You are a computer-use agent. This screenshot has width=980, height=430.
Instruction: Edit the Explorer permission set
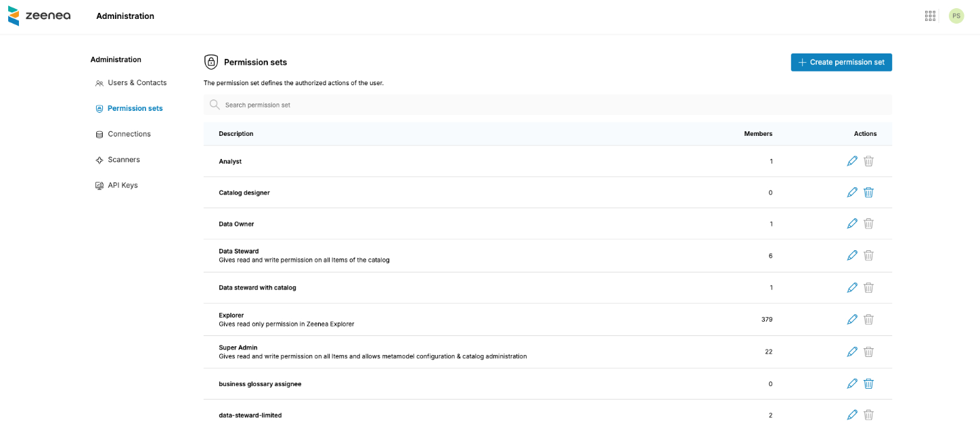[852, 319]
